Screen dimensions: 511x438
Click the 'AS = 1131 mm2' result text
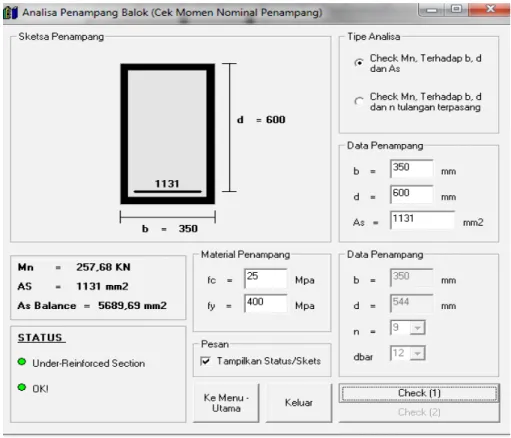[x=73, y=287]
